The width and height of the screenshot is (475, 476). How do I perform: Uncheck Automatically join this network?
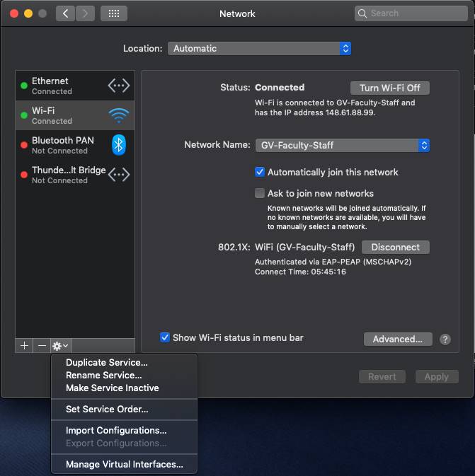click(260, 172)
